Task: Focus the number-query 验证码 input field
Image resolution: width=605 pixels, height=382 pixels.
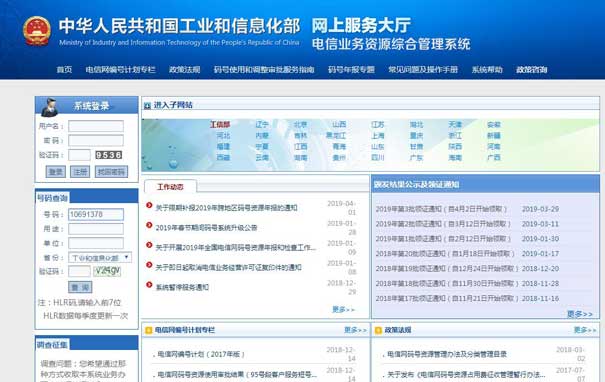Action: click(x=79, y=271)
